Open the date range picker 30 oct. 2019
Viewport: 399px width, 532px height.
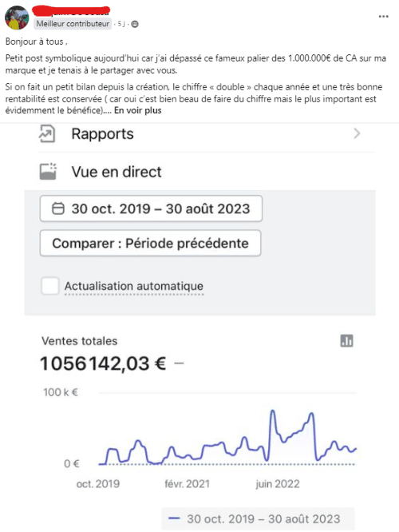coord(151,208)
